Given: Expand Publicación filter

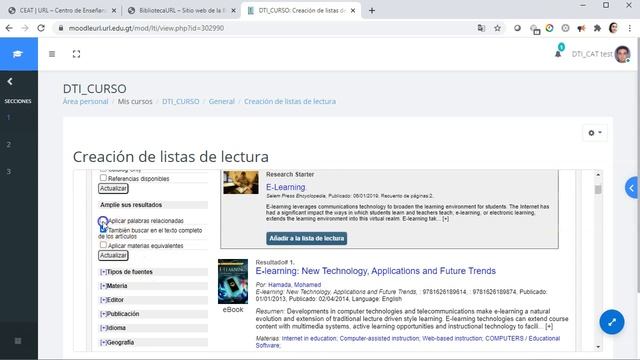Looking at the screenshot, I should (120, 313).
